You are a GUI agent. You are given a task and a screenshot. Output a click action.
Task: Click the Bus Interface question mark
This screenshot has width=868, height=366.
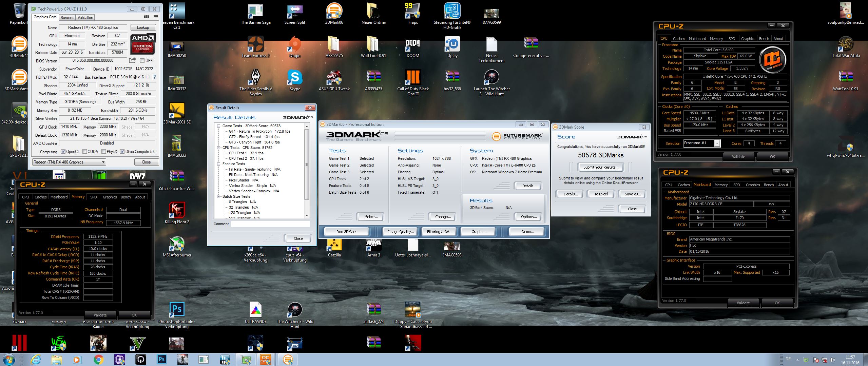pos(155,77)
